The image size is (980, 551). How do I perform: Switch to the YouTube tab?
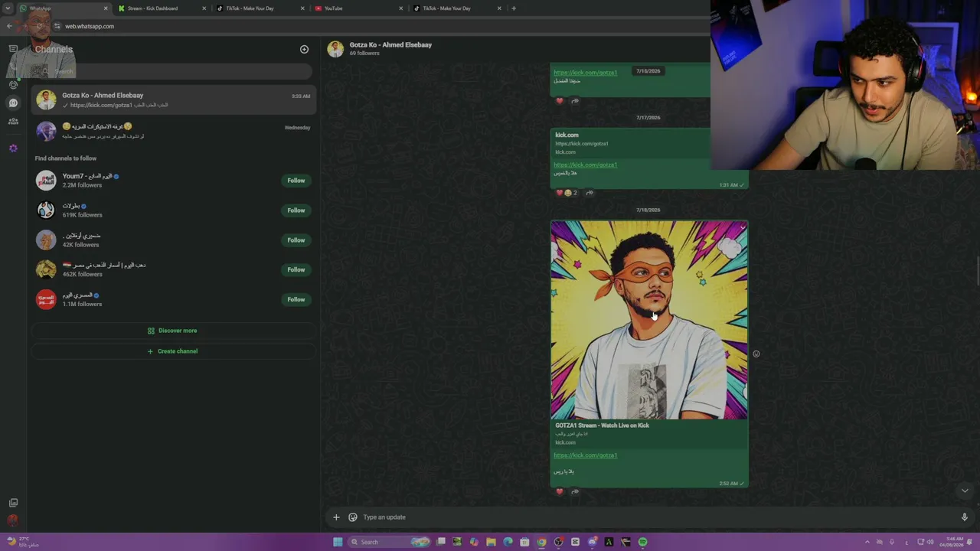click(358, 8)
